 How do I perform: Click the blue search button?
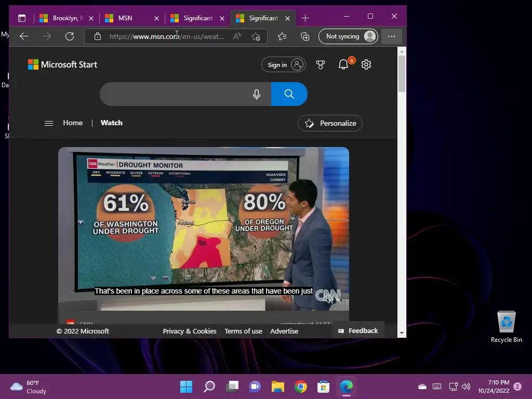click(x=289, y=94)
